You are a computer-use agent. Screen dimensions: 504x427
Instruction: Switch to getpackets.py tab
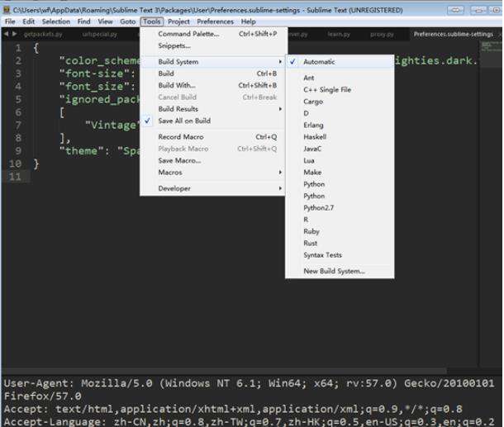[x=43, y=34]
